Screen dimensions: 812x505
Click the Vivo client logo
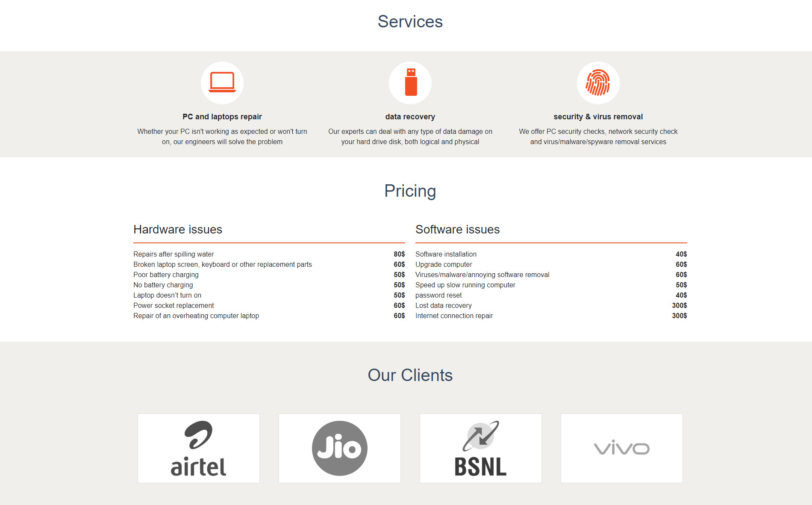click(x=622, y=448)
